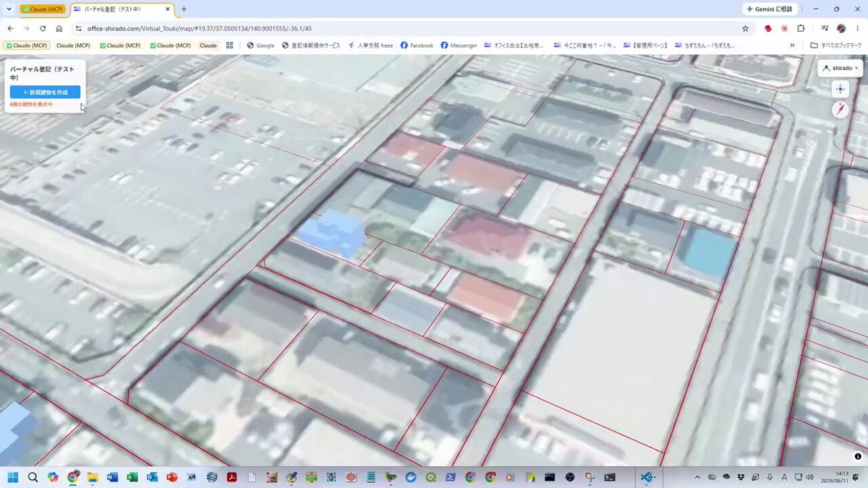Reload the page
The width and height of the screenshot is (868, 488).
43,28
